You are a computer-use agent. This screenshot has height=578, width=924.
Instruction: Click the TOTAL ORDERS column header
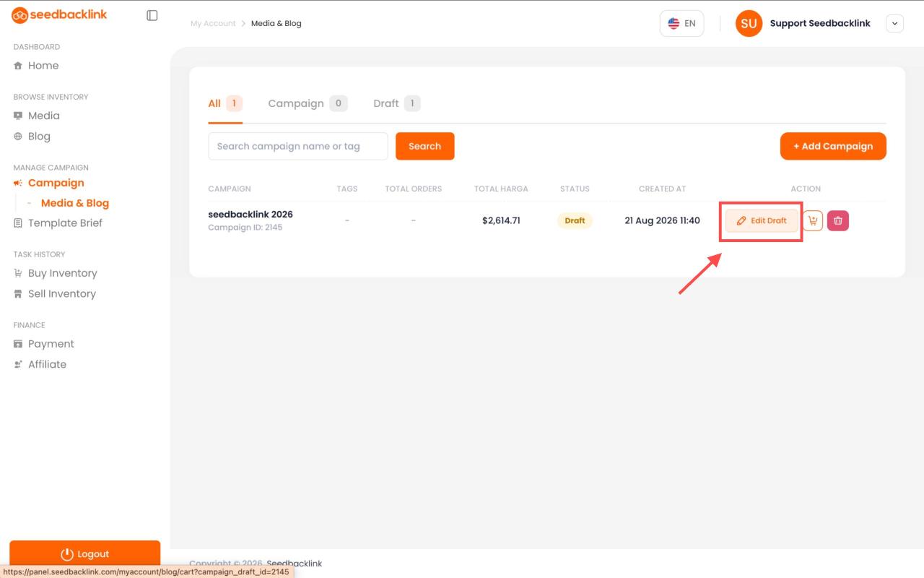click(x=413, y=189)
